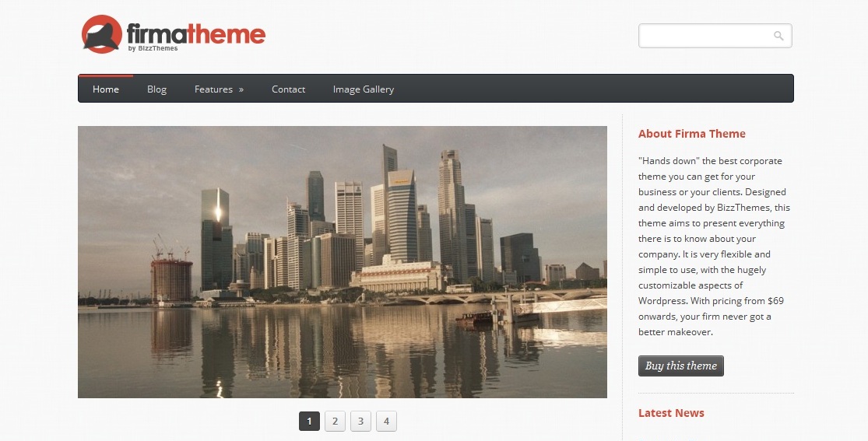Show slide 3 in the image slider

point(360,422)
